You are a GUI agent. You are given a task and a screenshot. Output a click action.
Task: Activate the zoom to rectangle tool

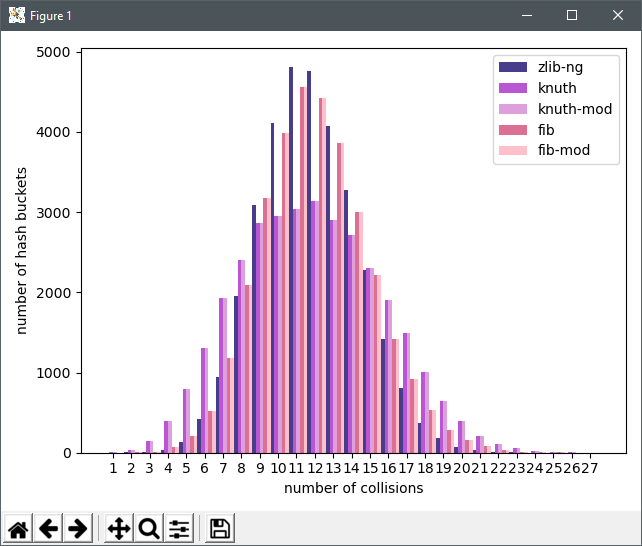(x=149, y=528)
